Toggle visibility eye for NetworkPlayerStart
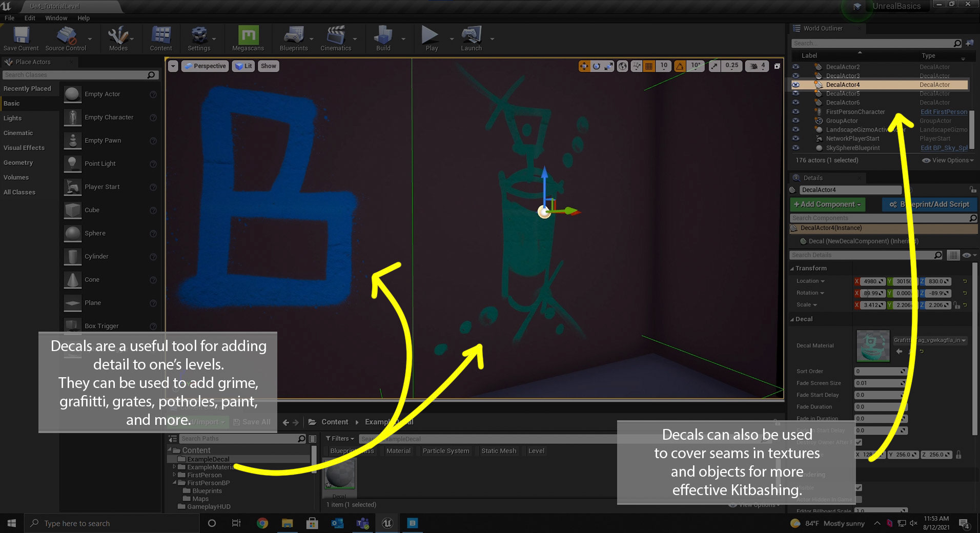Image resolution: width=980 pixels, height=533 pixels. [x=795, y=138]
